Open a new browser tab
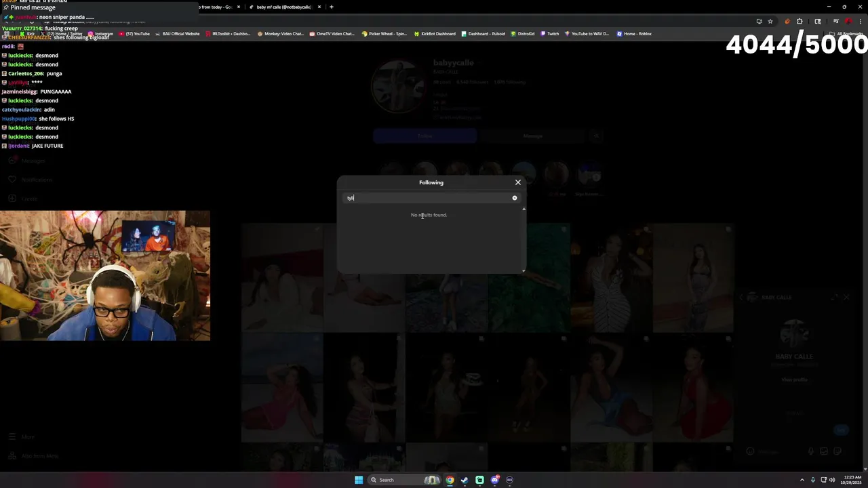This screenshot has width=868, height=488. (x=332, y=7)
